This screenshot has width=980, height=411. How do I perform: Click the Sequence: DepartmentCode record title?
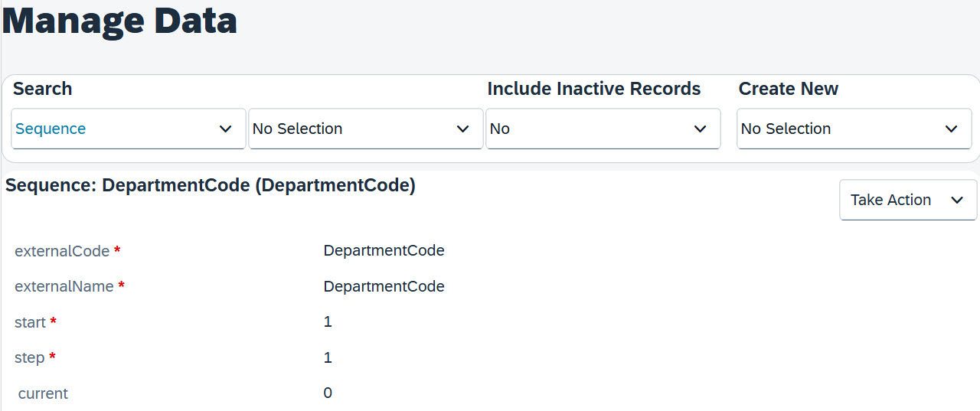coord(211,185)
